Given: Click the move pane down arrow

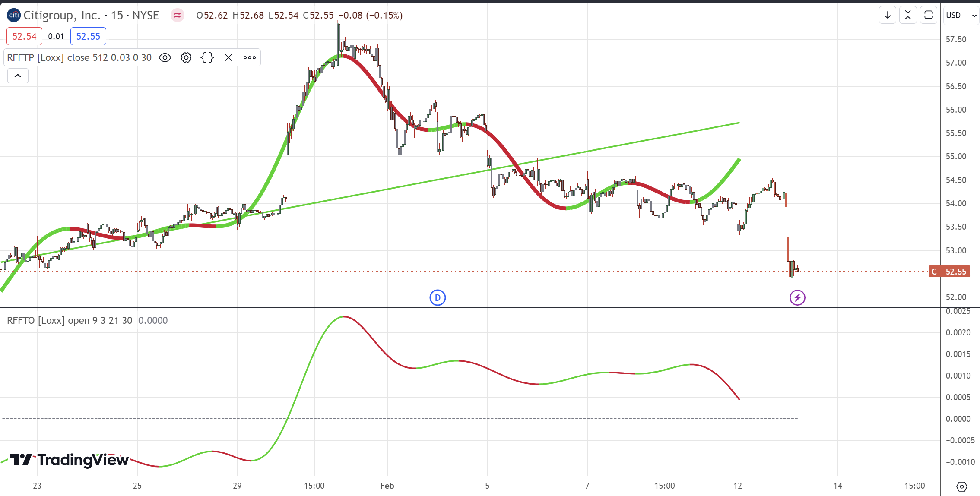Looking at the screenshot, I should pyautogui.click(x=888, y=15).
